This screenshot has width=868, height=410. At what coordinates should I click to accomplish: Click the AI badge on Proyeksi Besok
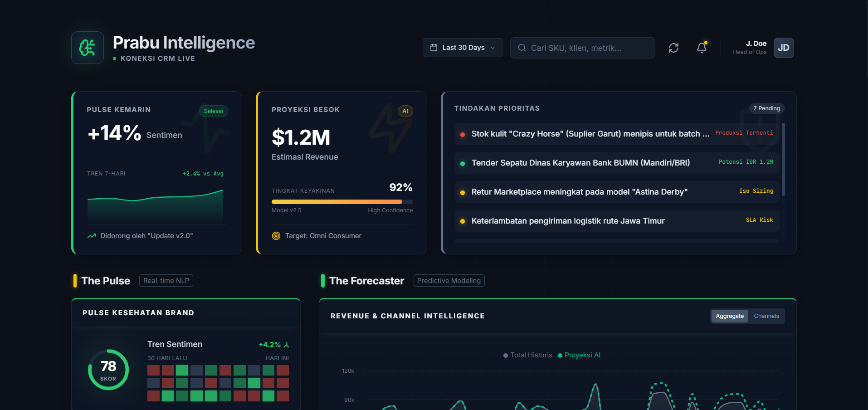pos(405,111)
